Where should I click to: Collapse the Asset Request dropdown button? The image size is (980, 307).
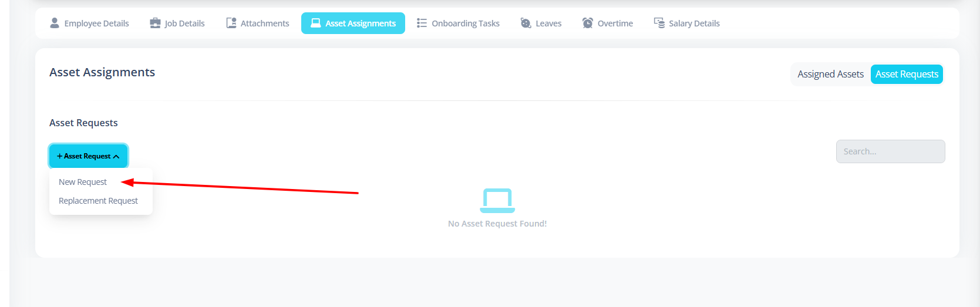pyautogui.click(x=88, y=156)
